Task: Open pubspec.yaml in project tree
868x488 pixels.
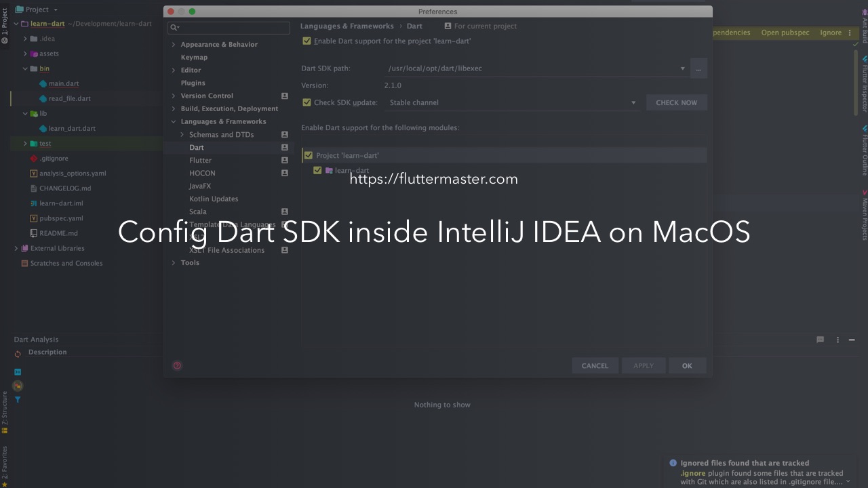Action: (61, 218)
